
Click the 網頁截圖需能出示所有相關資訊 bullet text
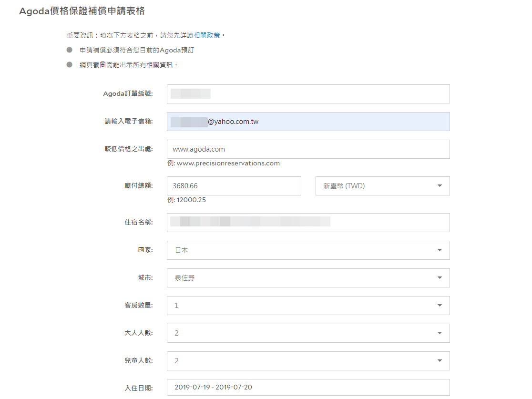pos(126,65)
